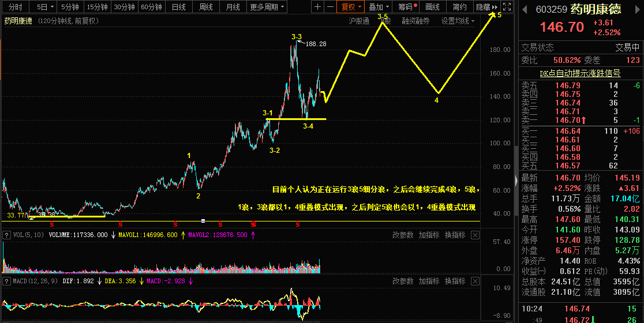Click the 涨停 157.40 value

tap(568, 240)
